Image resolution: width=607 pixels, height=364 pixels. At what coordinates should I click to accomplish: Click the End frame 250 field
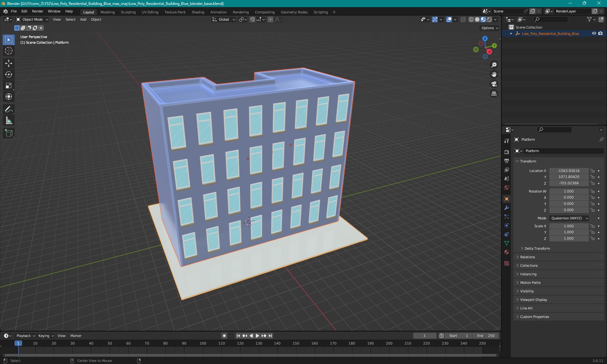[x=486, y=336]
